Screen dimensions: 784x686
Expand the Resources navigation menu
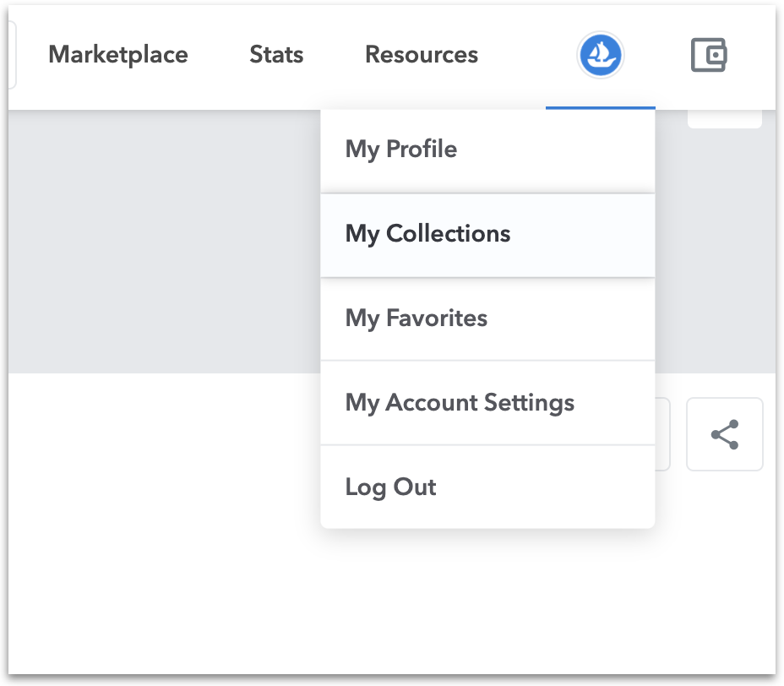click(421, 55)
